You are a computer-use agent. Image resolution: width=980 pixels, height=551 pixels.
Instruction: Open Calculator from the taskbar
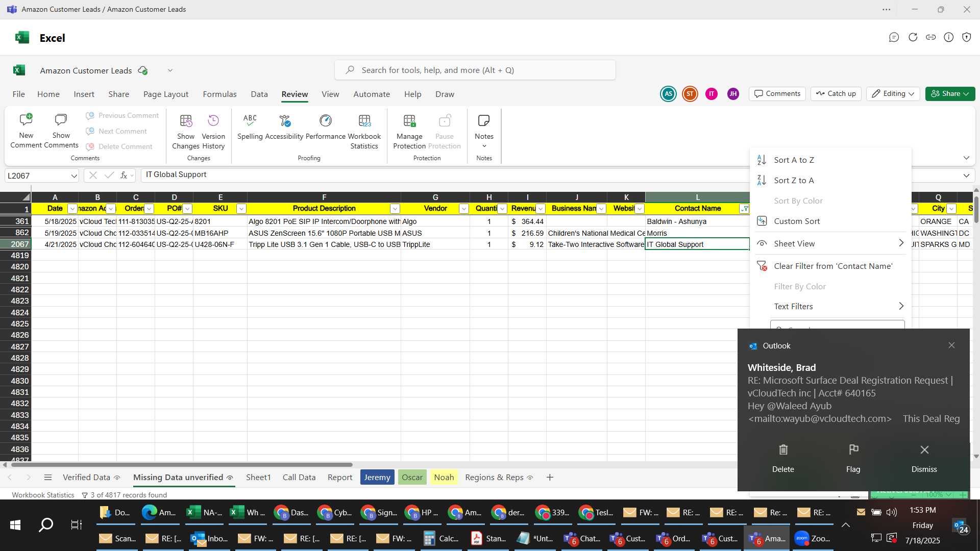click(442, 538)
